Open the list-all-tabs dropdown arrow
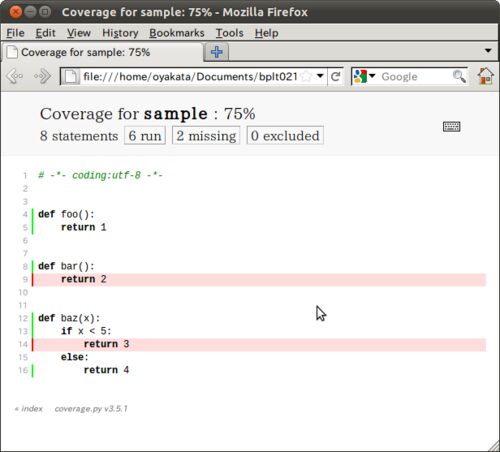 [x=488, y=51]
